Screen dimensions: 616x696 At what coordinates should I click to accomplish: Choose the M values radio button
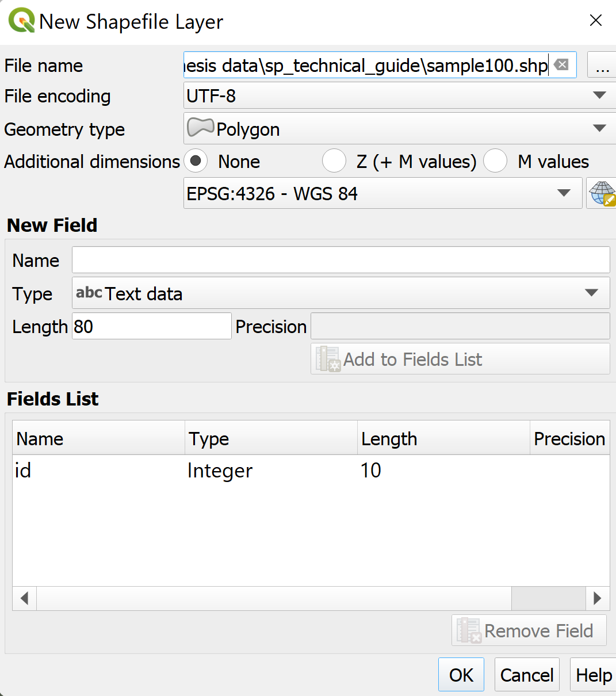(495, 162)
